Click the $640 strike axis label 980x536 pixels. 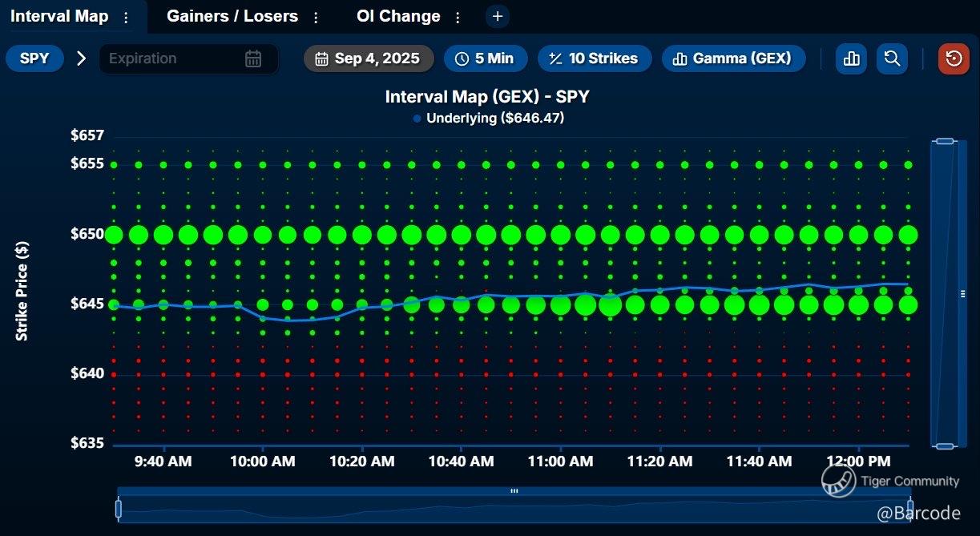coord(87,373)
